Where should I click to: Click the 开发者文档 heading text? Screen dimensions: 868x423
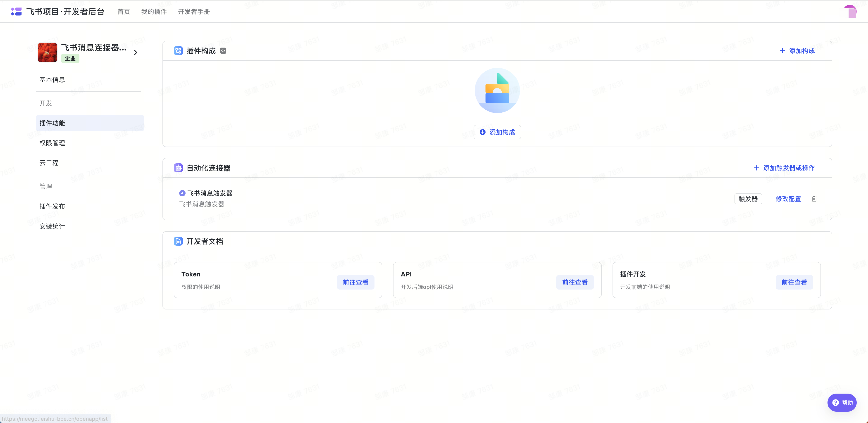tap(205, 241)
